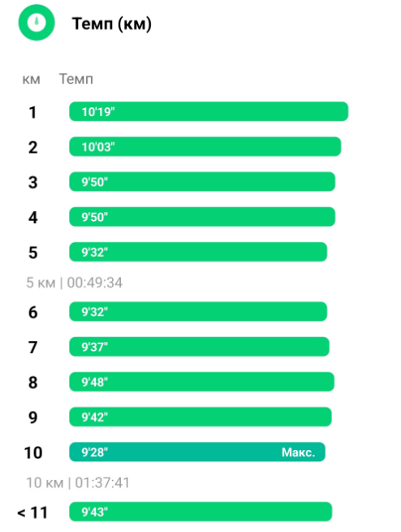Tap the 10 км | 01:37:41 split marker
Screen dimensions: 401x532
(78, 482)
